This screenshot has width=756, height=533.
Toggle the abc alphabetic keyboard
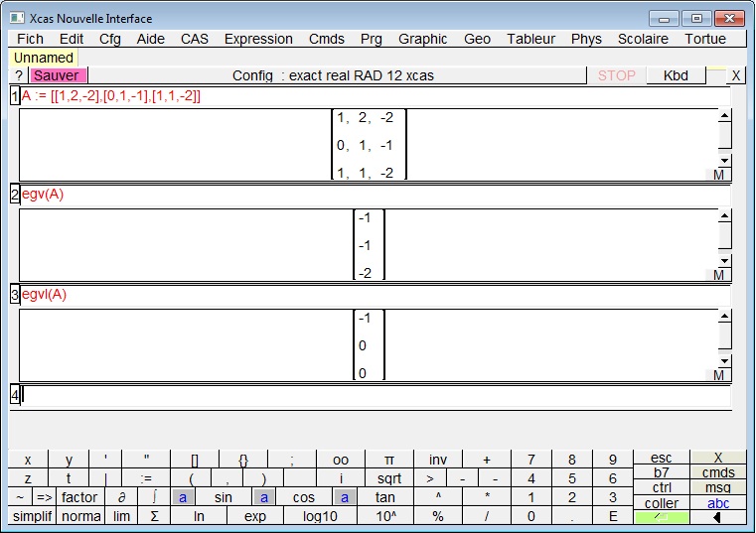[717, 503]
